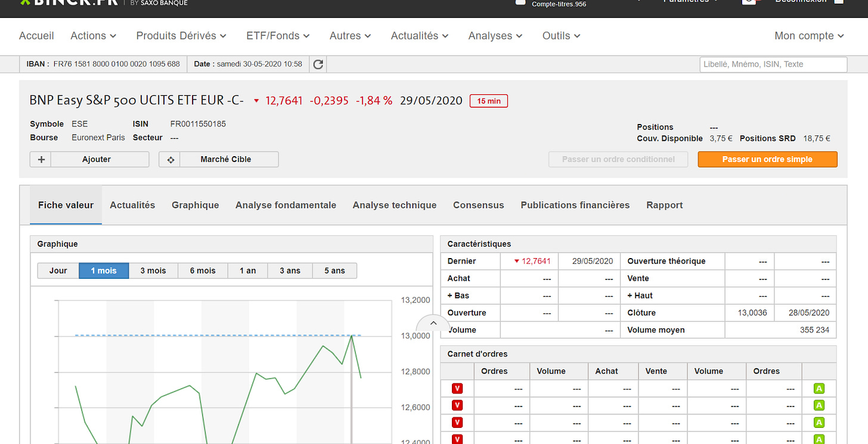Select the 5 ans chart period

[334, 271]
